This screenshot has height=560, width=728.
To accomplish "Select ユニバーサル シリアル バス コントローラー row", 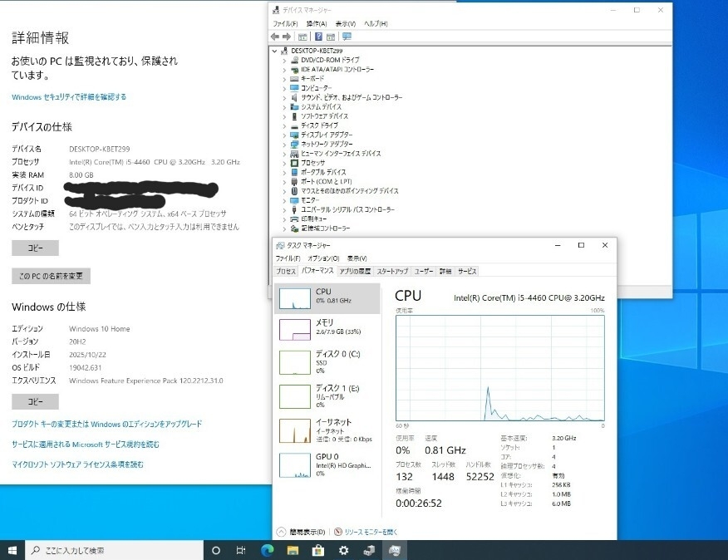I will pyautogui.click(x=347, y=209).
